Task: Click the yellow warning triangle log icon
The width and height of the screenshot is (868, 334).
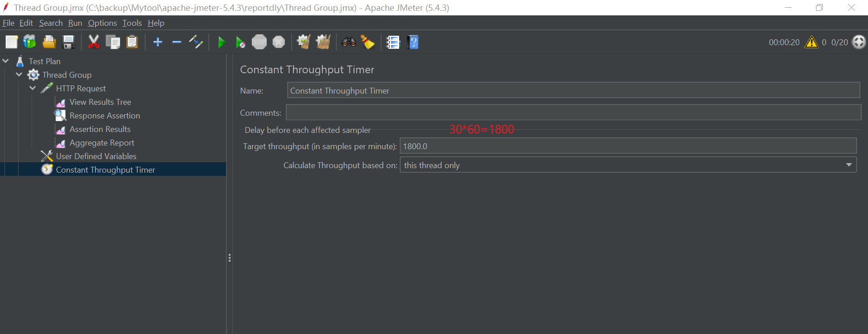Action: [811, 42]
